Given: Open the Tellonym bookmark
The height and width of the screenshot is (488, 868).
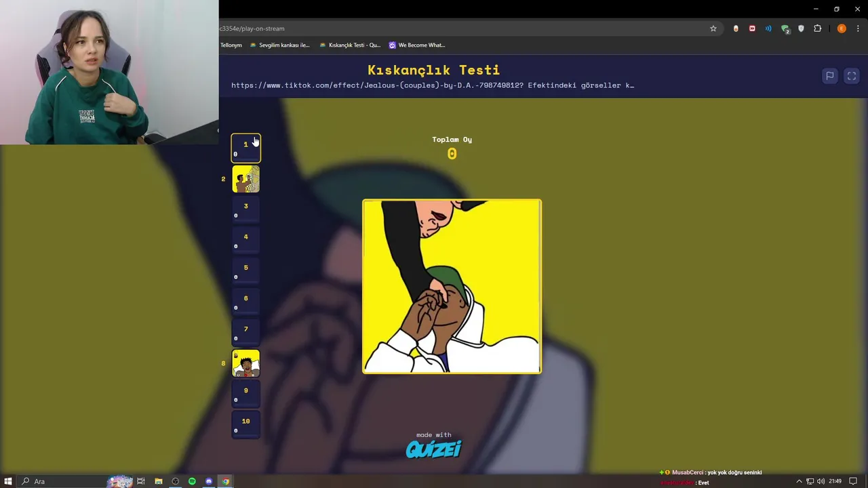Looking at the screenshot, I should (x=231, y=45).
